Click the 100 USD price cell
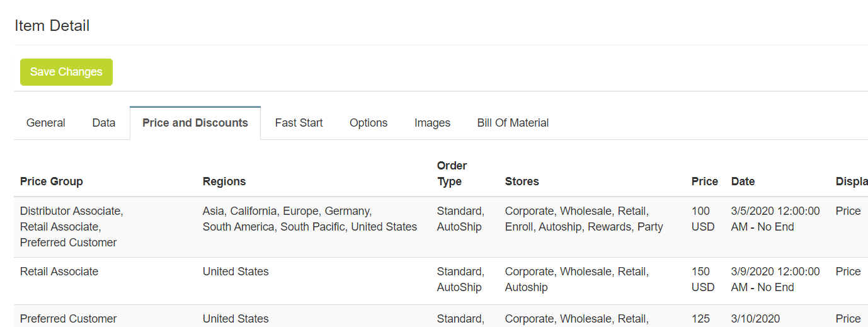This screenshot has width=868, height=327. (x=703, y=219)
